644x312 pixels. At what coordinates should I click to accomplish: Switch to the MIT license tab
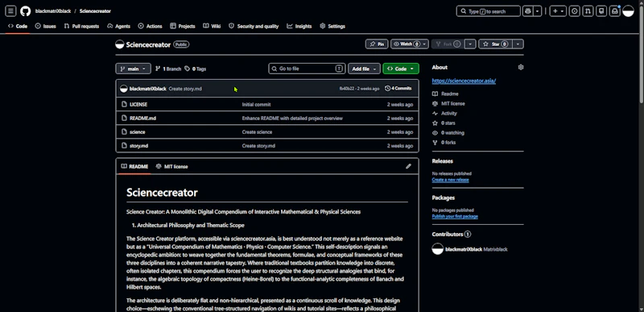(x=171, y=167)
